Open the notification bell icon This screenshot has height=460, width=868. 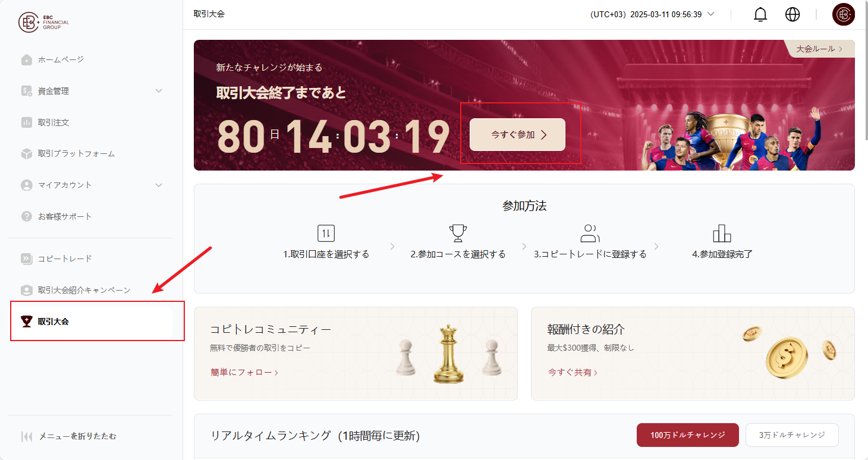760,14
